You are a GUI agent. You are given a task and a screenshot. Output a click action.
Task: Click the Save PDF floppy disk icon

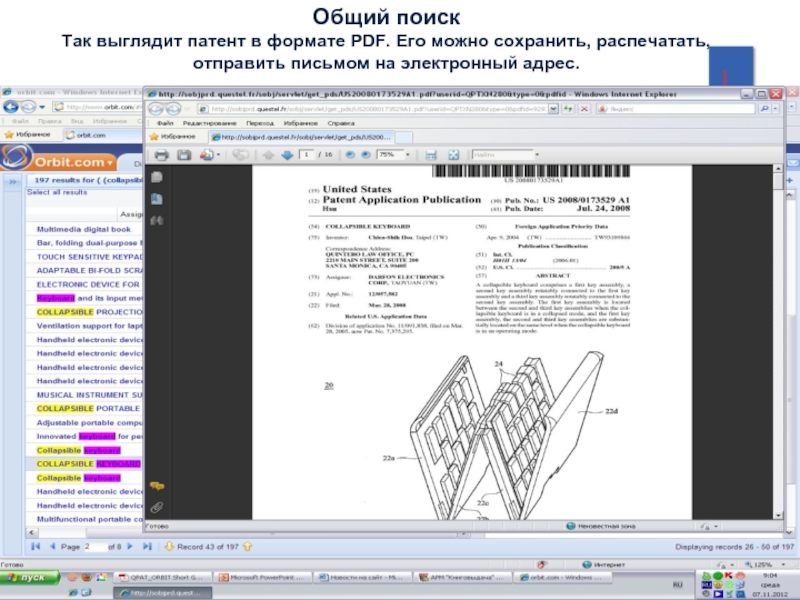[x=184, y=156]
